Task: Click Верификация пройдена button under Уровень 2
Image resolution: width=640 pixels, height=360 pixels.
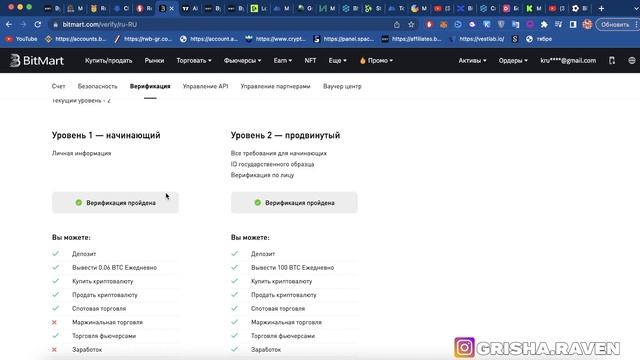Action: coord(294,202)
